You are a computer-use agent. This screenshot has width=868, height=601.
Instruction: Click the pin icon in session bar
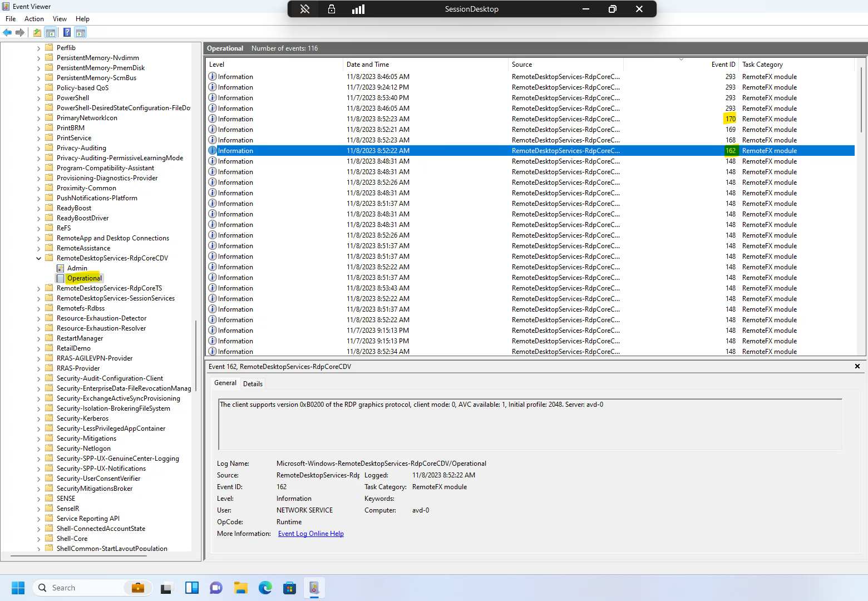[305, 9]
